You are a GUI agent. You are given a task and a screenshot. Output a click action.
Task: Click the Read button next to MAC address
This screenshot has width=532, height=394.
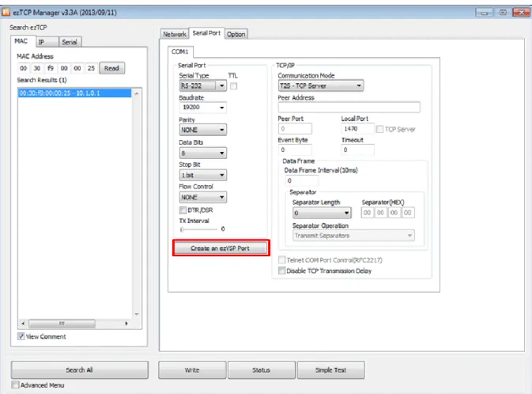[x=111, y=68]
